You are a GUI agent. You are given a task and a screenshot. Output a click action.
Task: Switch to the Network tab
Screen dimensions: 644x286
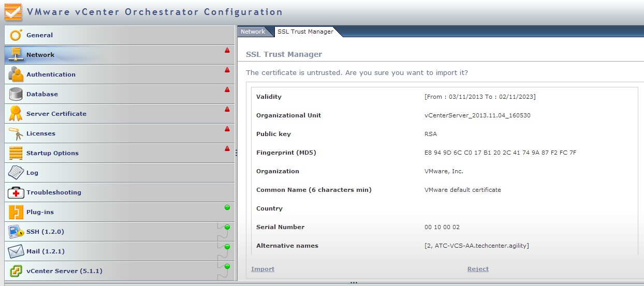tap(253, 32)
